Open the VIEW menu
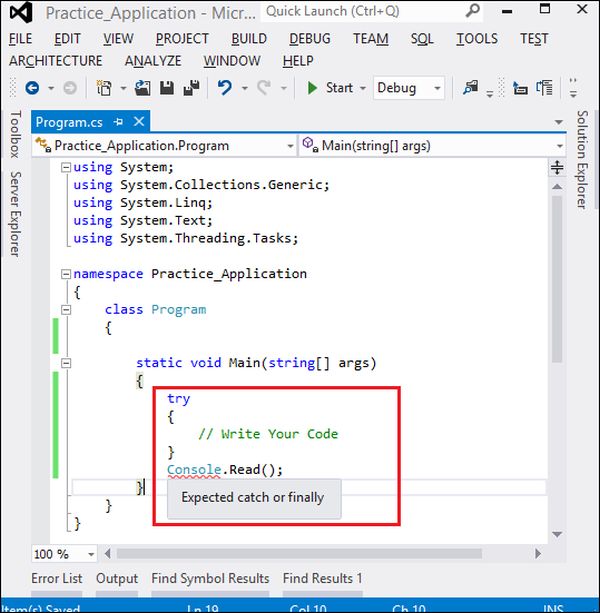The width and height of the screenshot is (600, 613). click(118, 39)
